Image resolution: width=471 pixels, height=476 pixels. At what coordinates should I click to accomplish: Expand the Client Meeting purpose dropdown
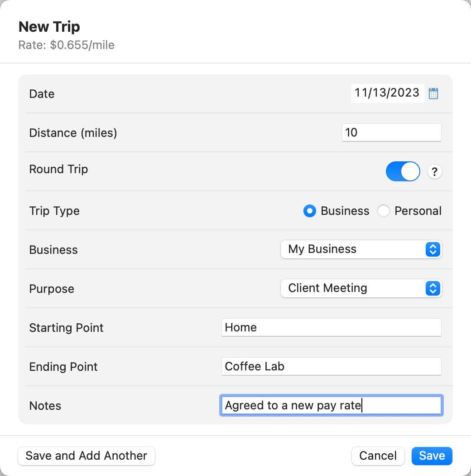361,288
